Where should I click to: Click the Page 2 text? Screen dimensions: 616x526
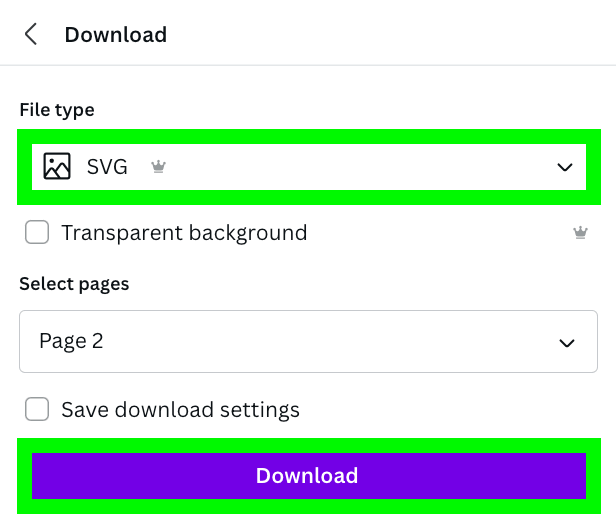point(71,341)
